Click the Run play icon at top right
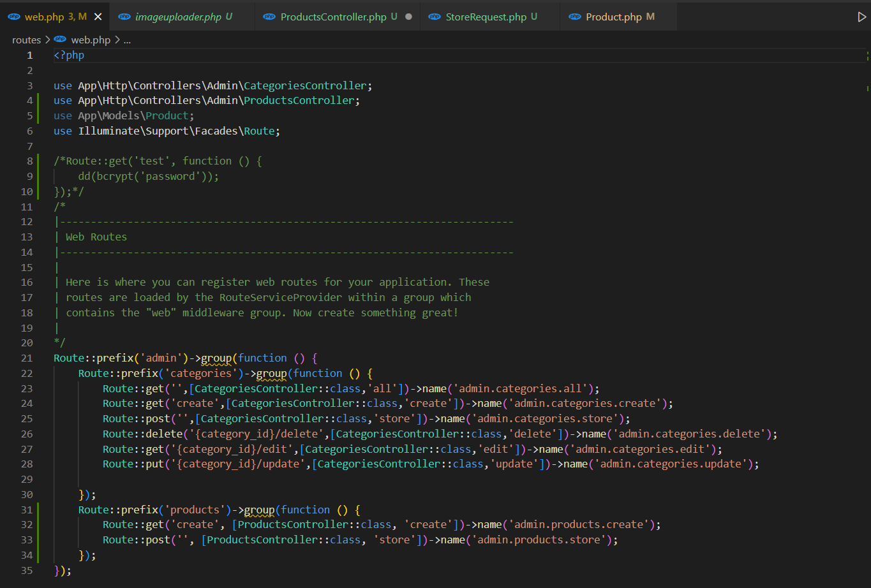This screenshot has width=871, height=588. (x=862, y=17)
